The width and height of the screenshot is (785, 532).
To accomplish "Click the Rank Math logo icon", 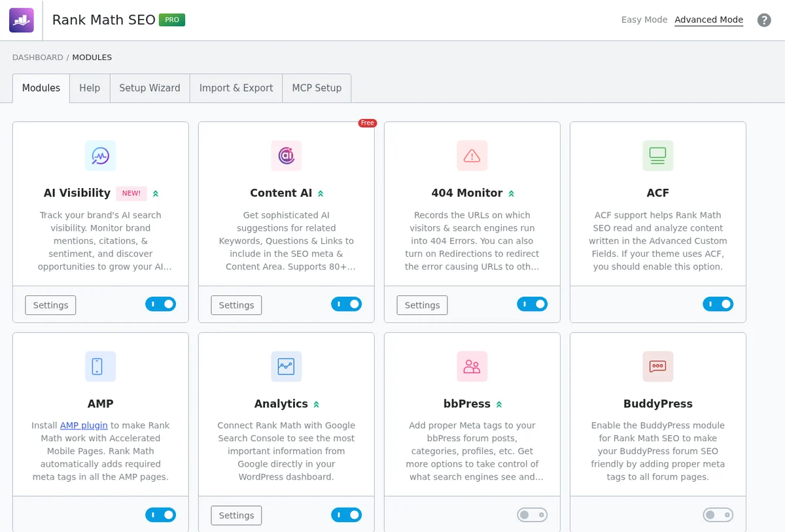I will tap(22, 20).
